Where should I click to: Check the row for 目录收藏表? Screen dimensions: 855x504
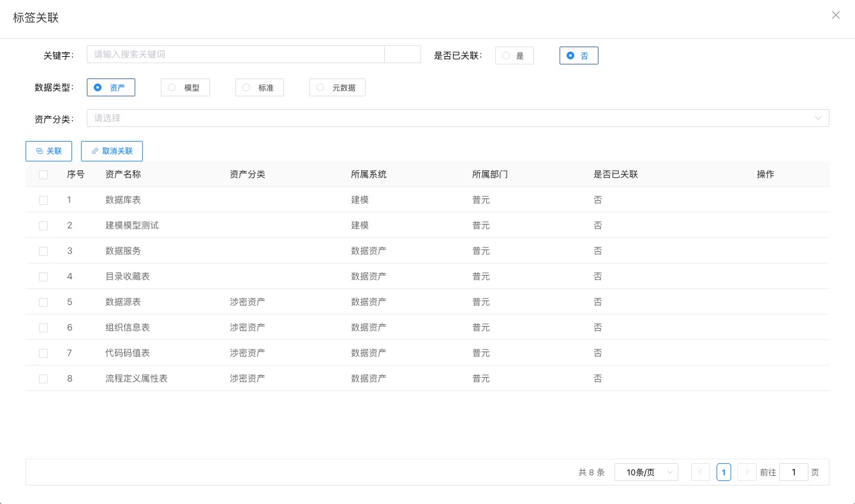(x=43, y=276)
